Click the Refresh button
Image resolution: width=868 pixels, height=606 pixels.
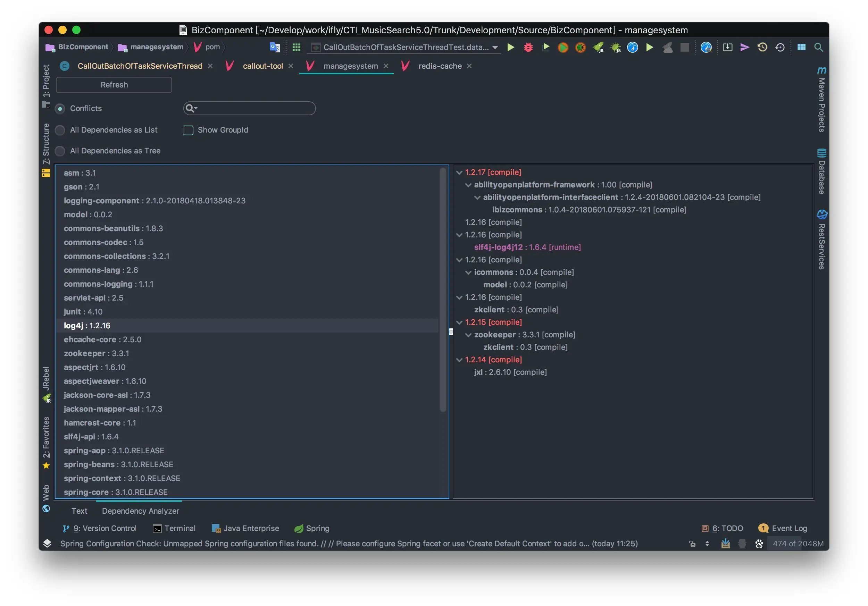pos(114,85)
